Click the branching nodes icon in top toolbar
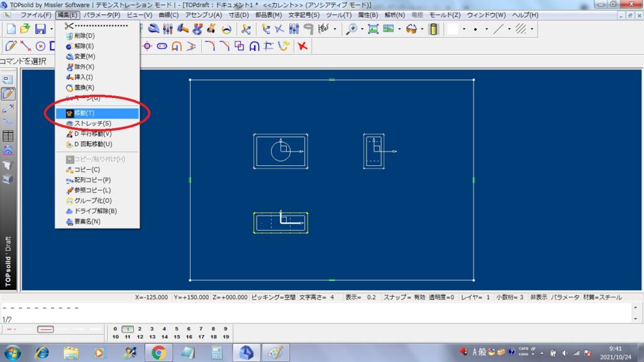Viewport: 644px width, 362px height. (x=246, y=29)
